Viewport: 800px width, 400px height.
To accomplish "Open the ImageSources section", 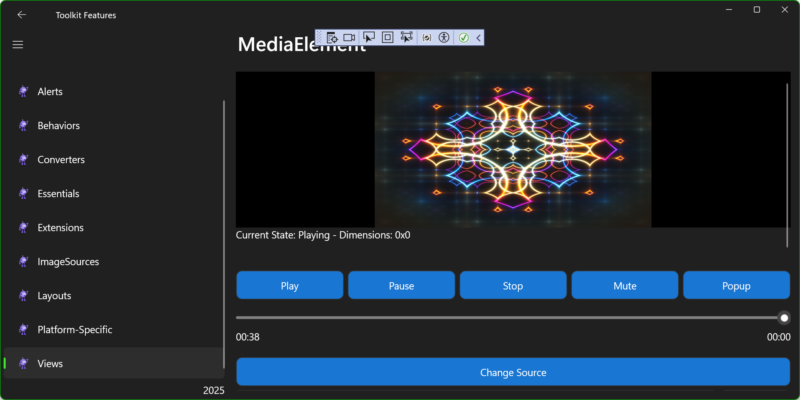I will click(113, 262).
